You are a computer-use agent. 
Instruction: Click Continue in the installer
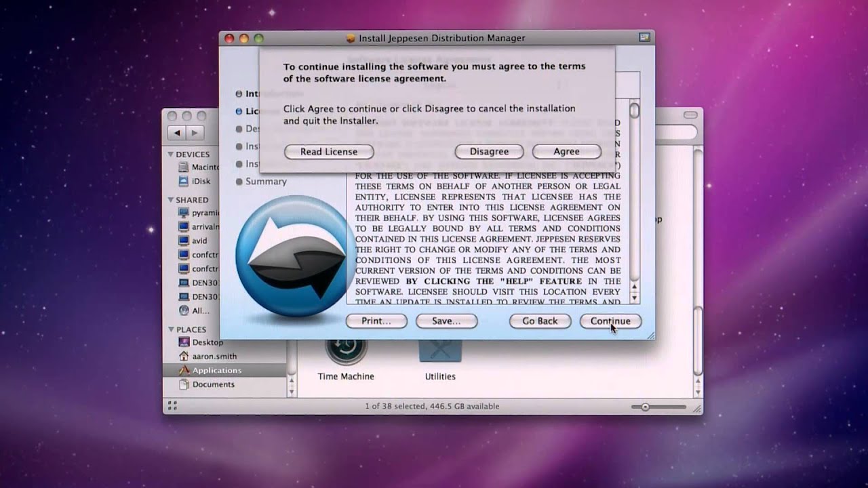tap(610, 321)
